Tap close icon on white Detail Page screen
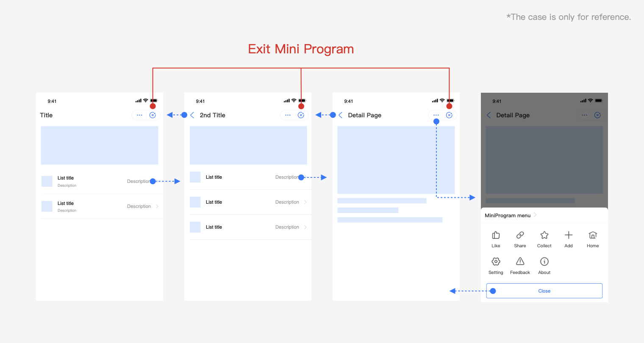The image size is (644, 343). click(449, 115)
